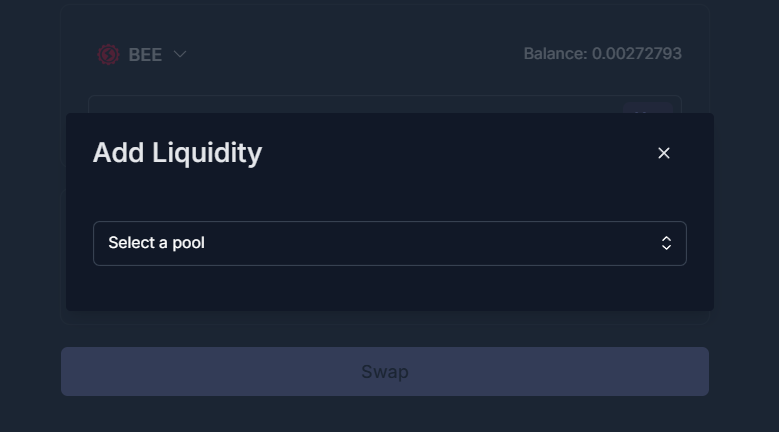Click the Add Liquidity heading
Viewport: 779px width, 432px height.
pos(177,152)
